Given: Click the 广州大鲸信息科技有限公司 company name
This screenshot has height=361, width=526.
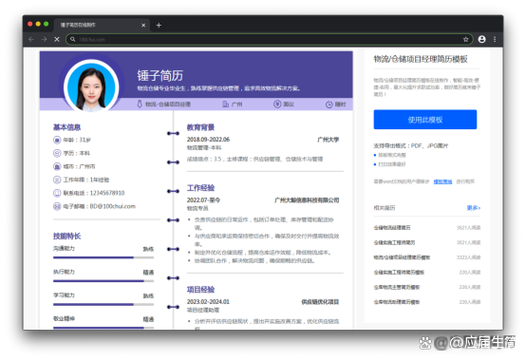Looking at the screenshot, I should tap(307, 200).
